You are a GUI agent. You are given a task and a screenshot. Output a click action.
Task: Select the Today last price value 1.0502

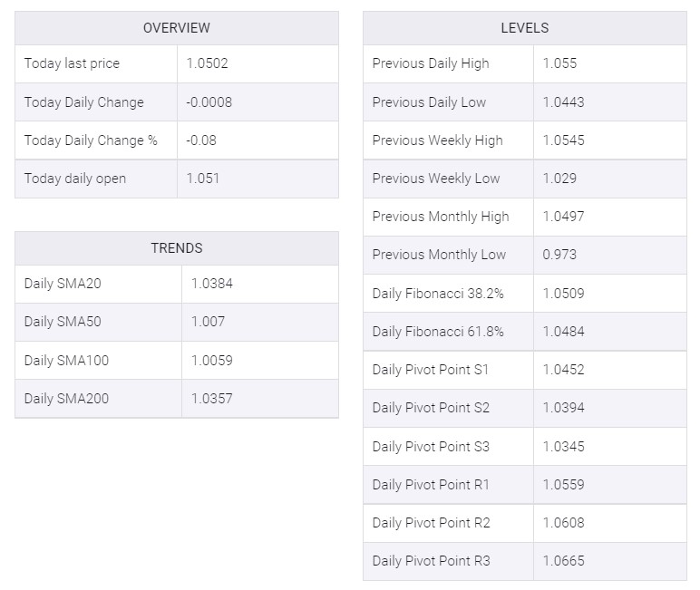tap(207, 63)
